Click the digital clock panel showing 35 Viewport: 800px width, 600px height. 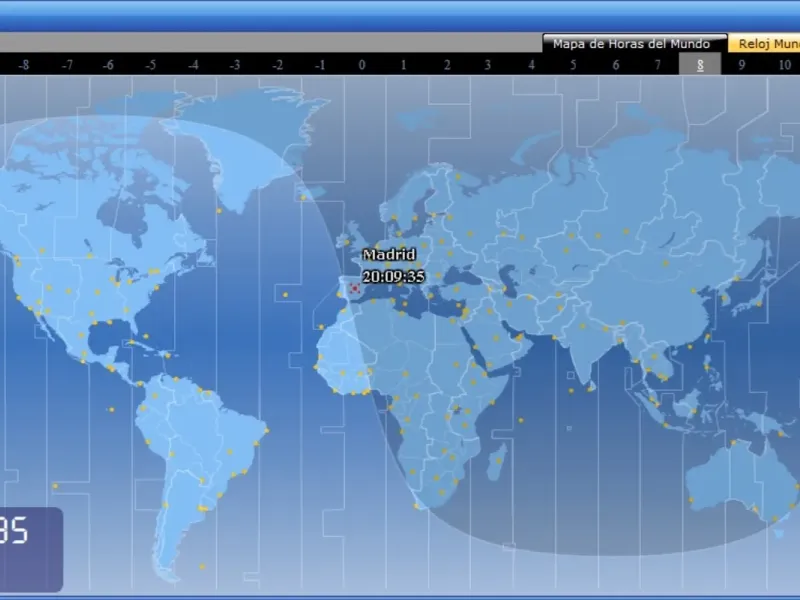coord(31,549)
